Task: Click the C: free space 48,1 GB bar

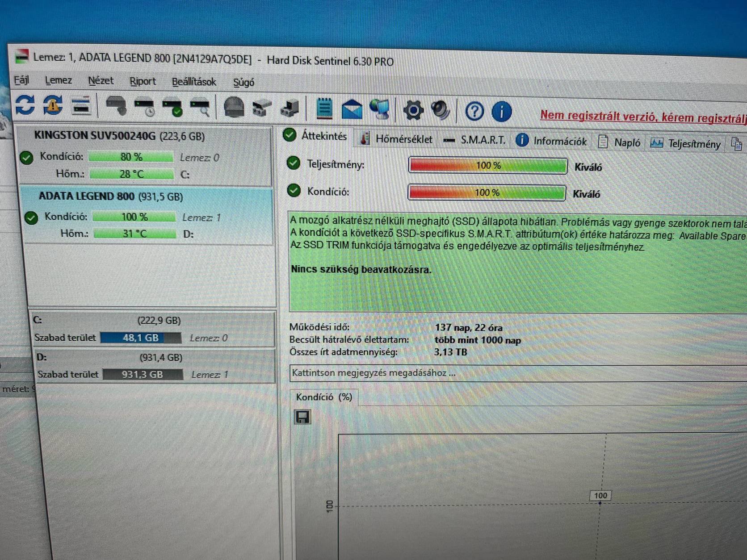Action: click(141, 338)
